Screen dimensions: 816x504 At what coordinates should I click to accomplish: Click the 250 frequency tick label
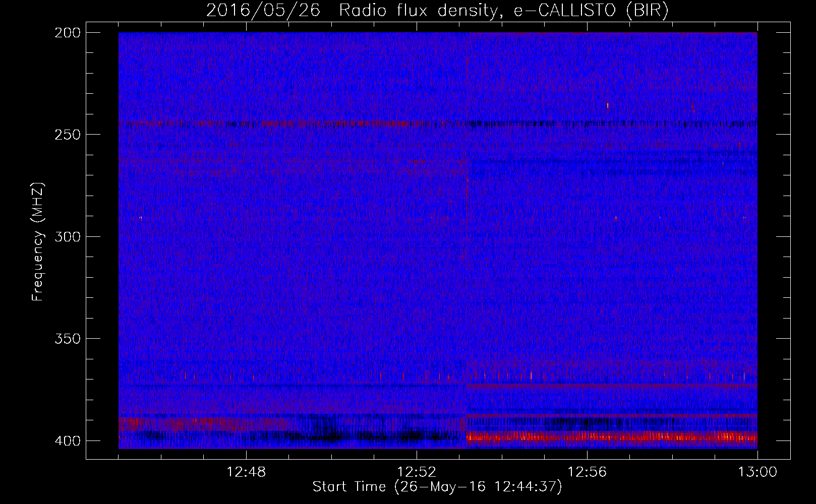pos(68,135)
